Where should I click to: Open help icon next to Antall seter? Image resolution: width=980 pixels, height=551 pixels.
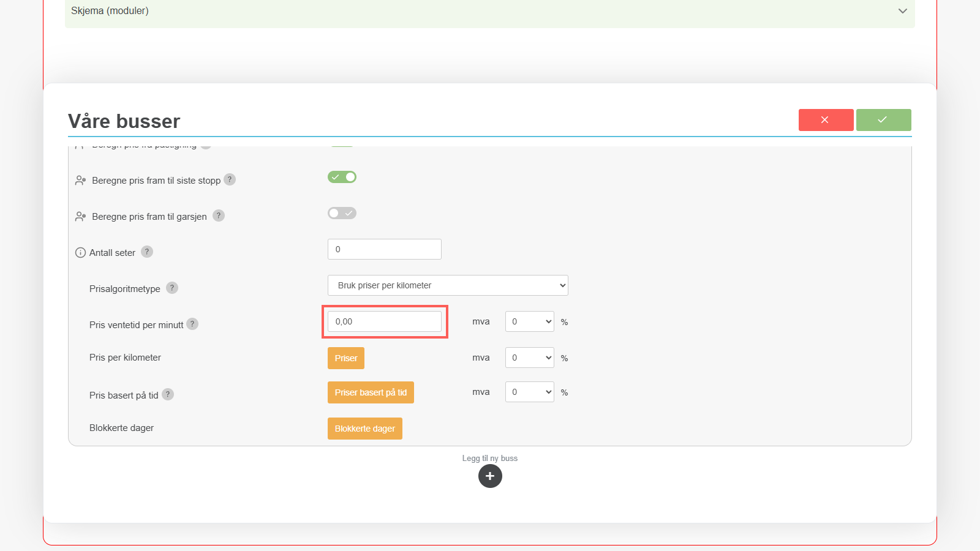(147, 252)
